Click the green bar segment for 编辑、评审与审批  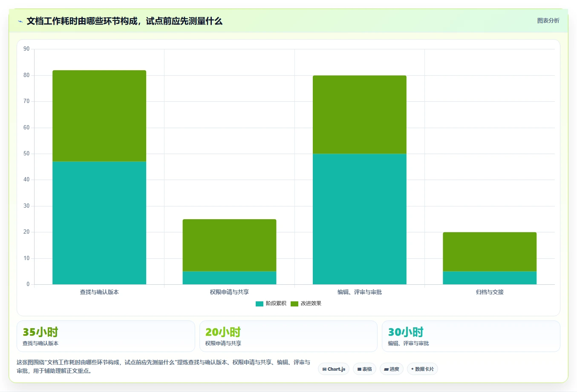pos(360,114)
